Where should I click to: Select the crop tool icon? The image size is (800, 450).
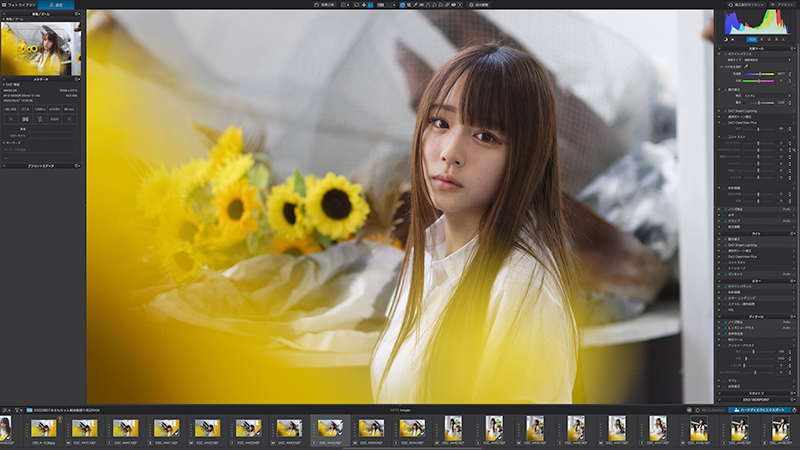tap(409, 5)
